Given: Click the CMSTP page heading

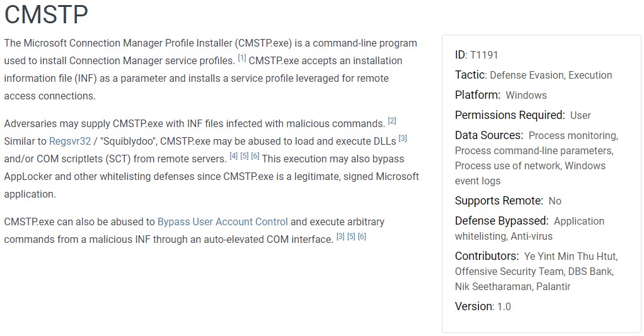Looking at the screenshot, I should click(46, 14).
